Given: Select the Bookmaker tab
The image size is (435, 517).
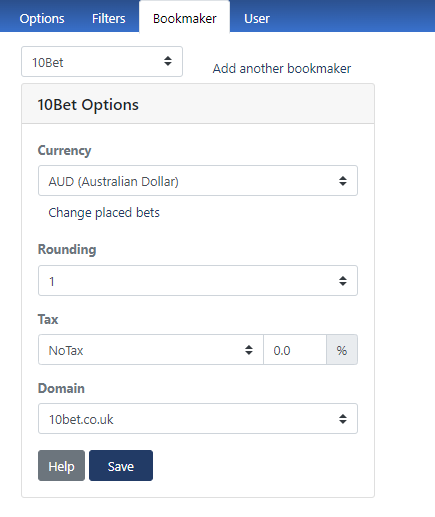Looking at the screenshot, I should click(x=184, y=18).
